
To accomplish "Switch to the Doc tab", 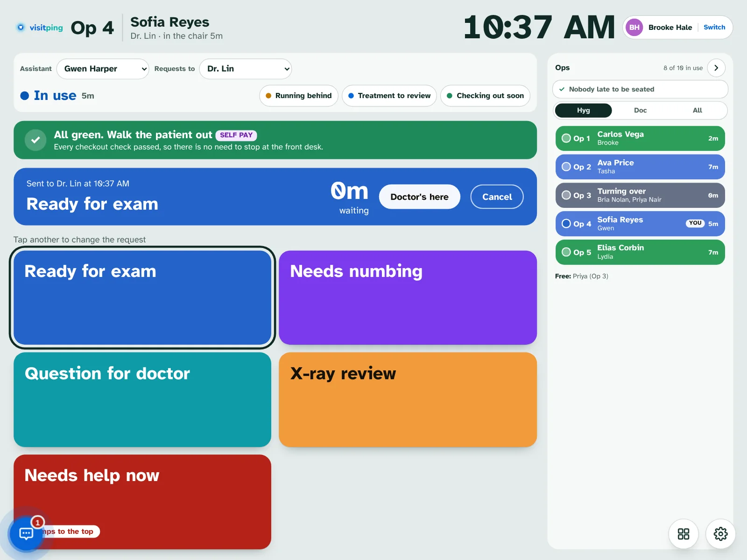I will tap(641, 111).
